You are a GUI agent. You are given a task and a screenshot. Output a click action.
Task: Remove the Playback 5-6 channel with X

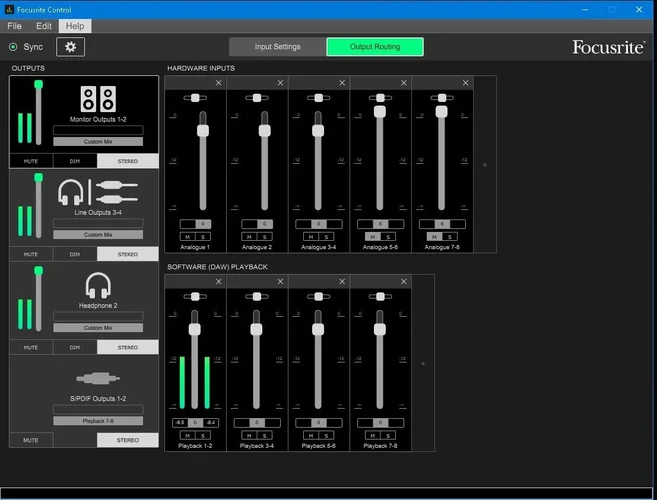(342, 282)
